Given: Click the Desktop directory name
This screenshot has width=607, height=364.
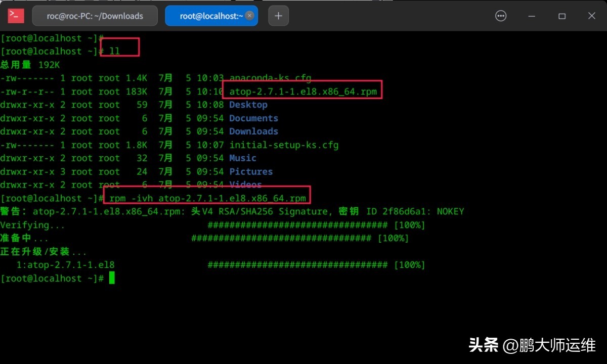Looking at the screenshot, I should tap(248, 105).
